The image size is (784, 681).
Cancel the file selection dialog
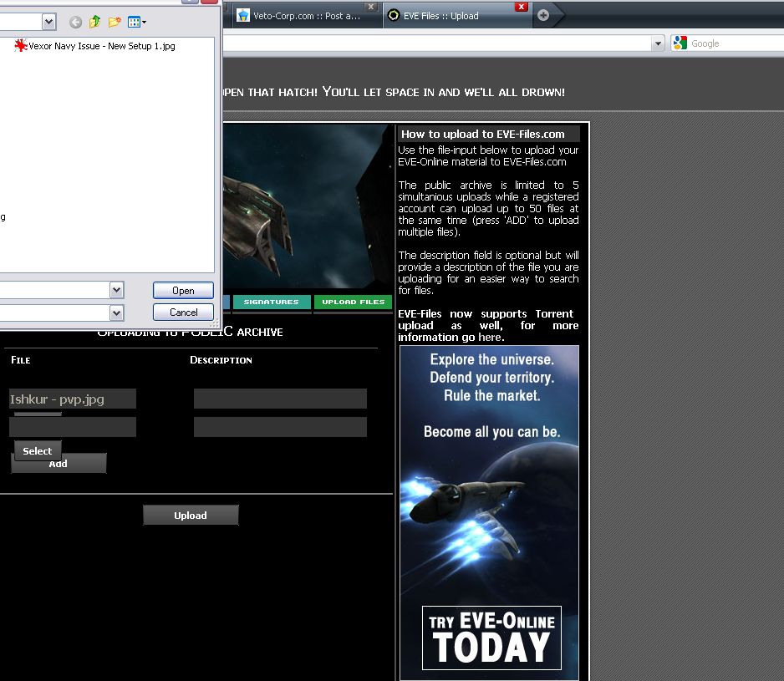(x=184, y=312)
